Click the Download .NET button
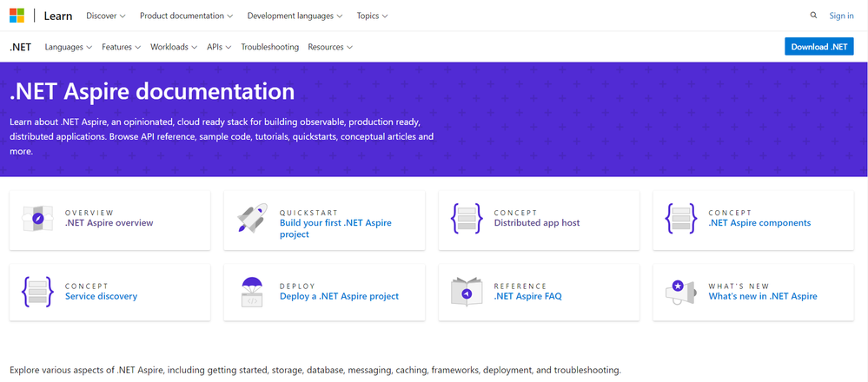 (818, 46)
